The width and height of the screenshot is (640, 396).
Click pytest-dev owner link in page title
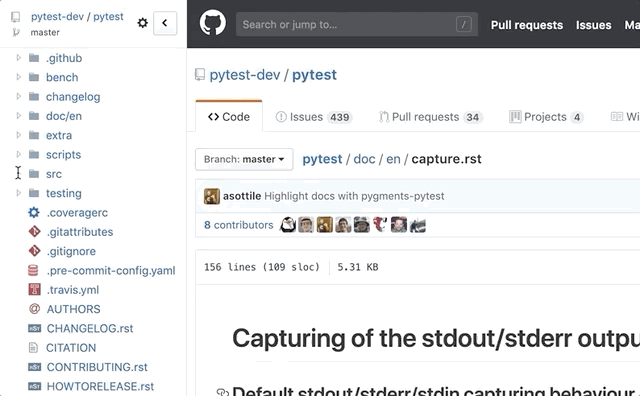pyautogui.click(x=245, y=75)
